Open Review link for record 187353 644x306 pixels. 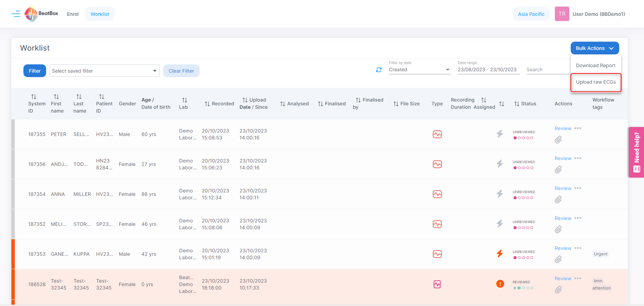563,248
